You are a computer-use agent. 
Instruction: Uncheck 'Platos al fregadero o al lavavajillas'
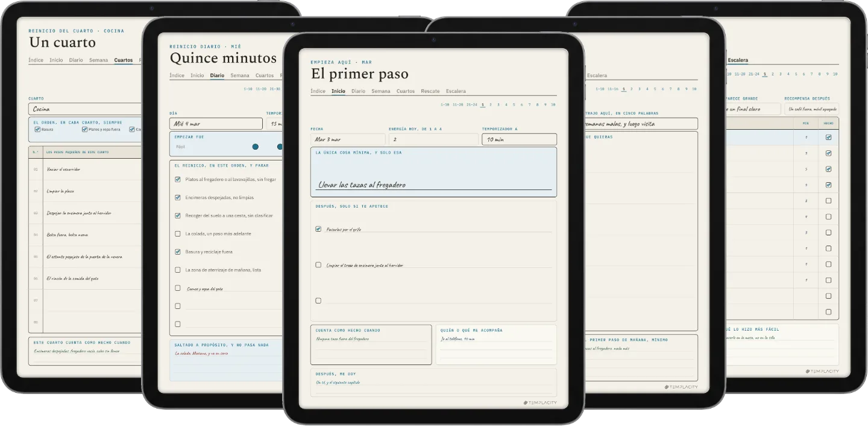pyautogui.click(x=177, y=179)
